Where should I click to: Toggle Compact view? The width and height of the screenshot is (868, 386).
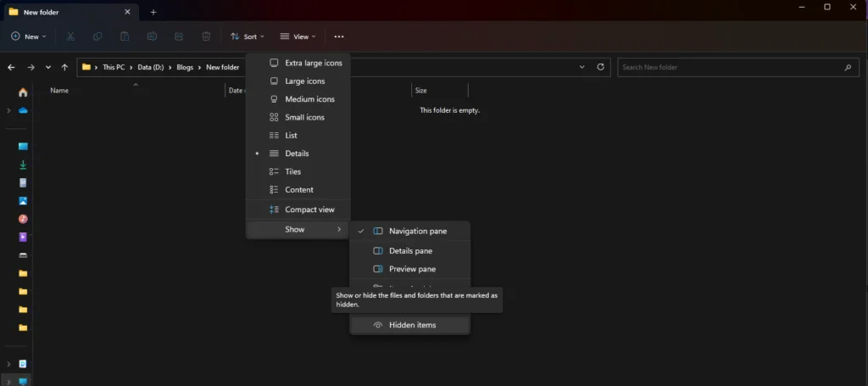[298, 210]
